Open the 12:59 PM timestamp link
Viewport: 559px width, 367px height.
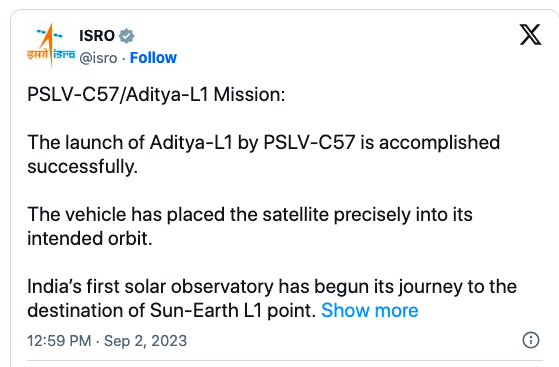tap(59, 341)
